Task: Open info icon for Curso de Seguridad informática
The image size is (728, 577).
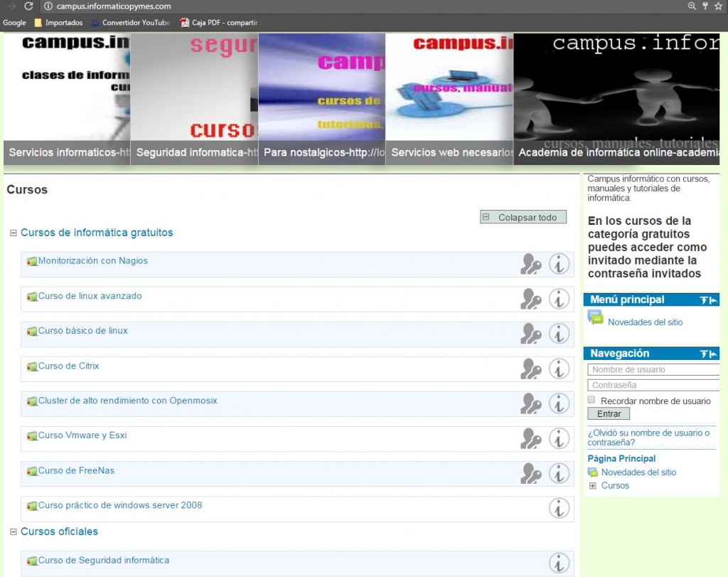Action: coord(559,563)
